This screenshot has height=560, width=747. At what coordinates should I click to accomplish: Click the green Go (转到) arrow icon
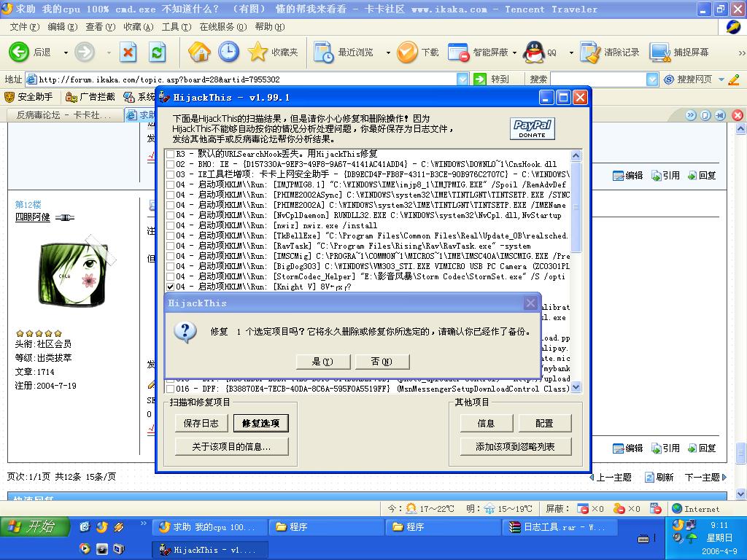click(480, 79)
